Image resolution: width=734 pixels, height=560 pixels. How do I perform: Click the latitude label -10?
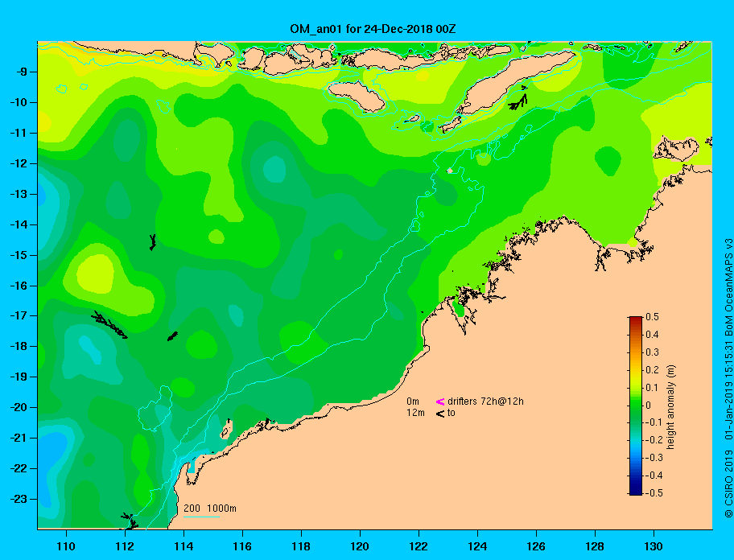[x=19, y=102]
